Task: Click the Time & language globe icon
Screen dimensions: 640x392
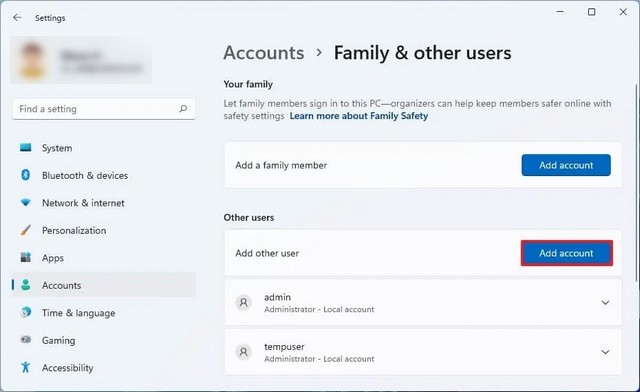Action: [x=25, y=312]
